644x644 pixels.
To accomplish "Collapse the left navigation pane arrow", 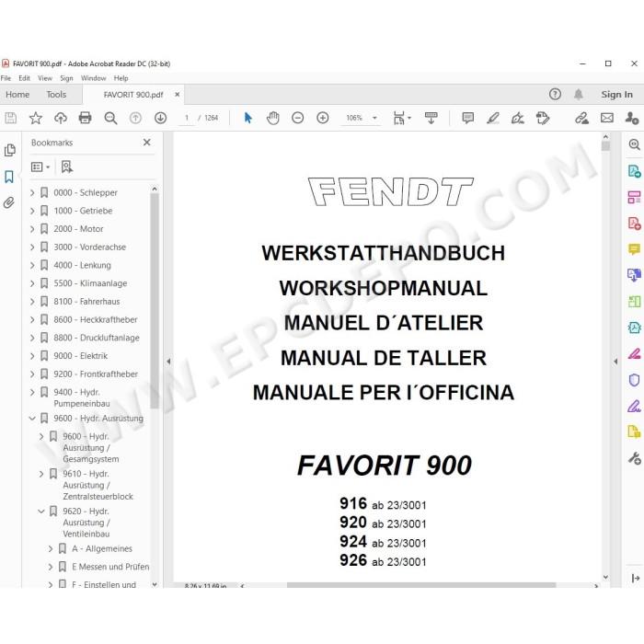I will (x=168, y=362).
